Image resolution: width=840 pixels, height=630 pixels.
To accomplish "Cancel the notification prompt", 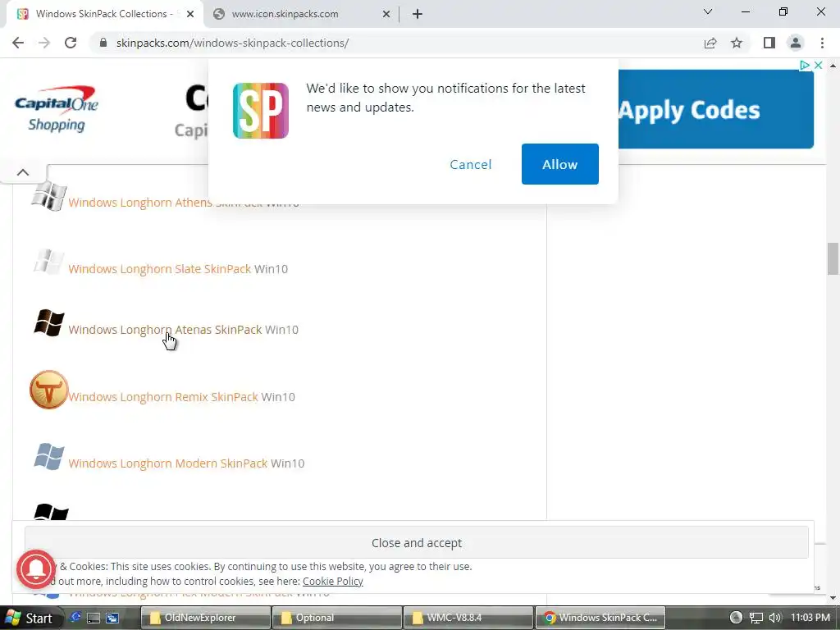I will [470, 164].
